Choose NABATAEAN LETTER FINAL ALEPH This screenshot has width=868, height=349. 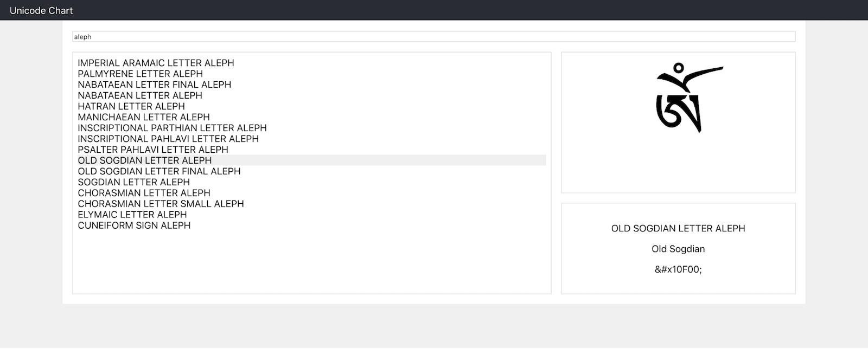[x=154, y=85]
